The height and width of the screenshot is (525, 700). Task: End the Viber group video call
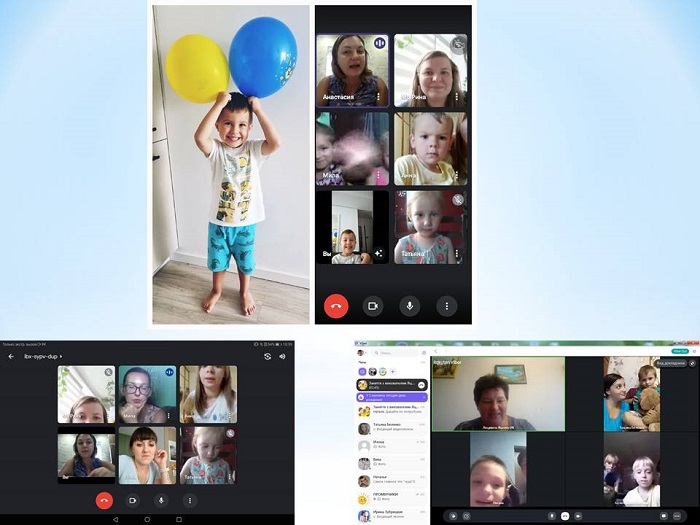(565, 516)
